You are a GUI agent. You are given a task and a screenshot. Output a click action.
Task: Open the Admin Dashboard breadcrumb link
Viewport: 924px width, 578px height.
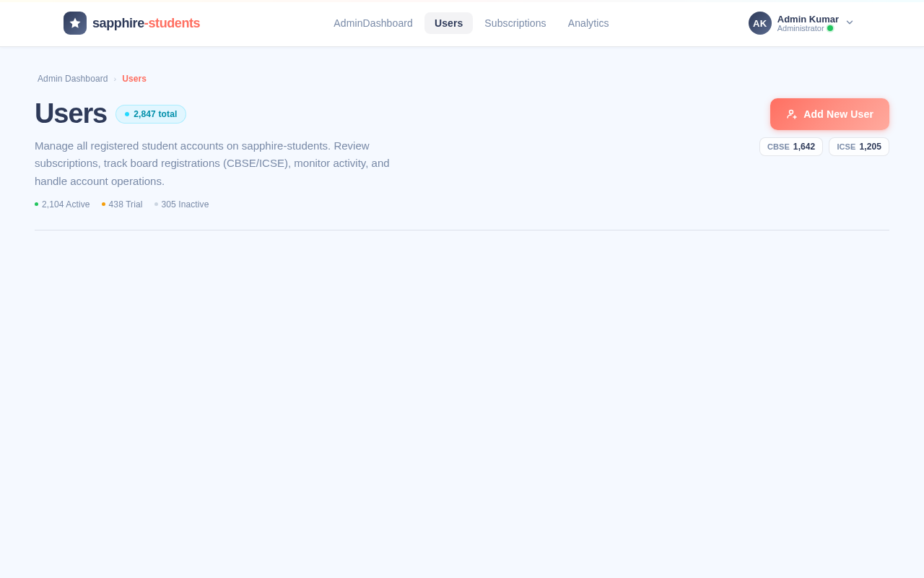[73, 79]
